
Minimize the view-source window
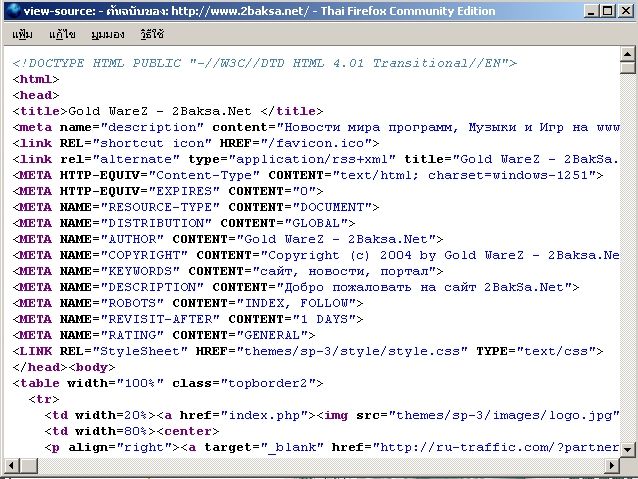591,11
